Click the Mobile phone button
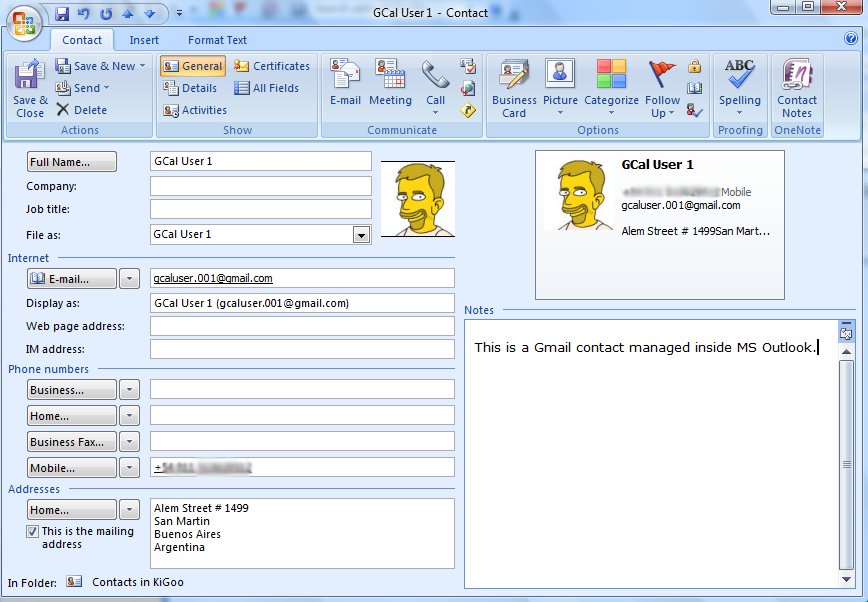Viewport: 868px width, 602px height. pos(71,468)
